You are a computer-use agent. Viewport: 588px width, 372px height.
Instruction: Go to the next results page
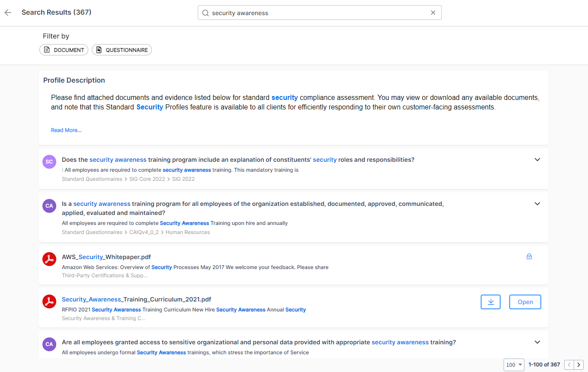pyautogui.click(x=579, y=365)
